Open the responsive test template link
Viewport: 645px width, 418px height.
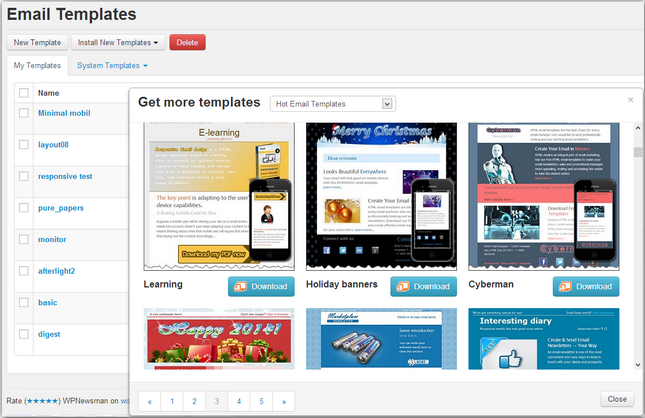coord(65,176)
